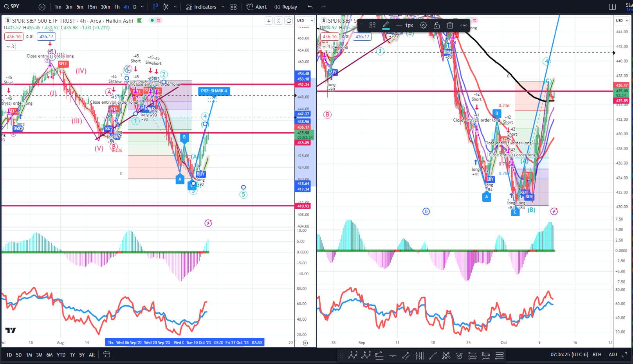The image size is (633, 364).
Task: Select the 1m timeframe
Action: tap(58, 7)
